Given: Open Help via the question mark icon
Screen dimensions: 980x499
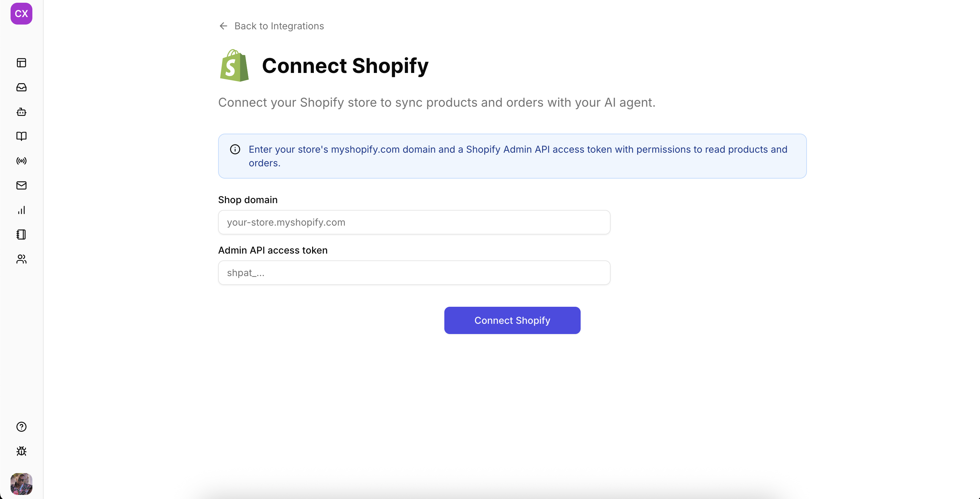Looking at the screenshot, I should coord(22,427).
